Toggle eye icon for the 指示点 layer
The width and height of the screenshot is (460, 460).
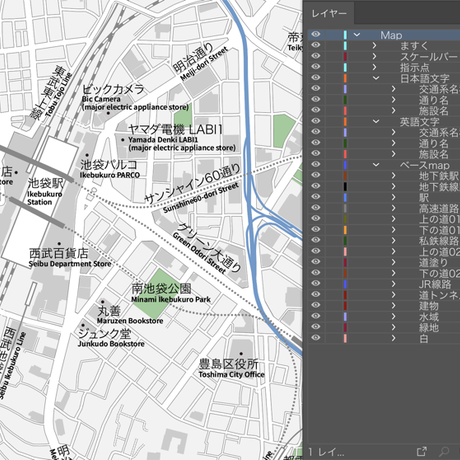pyautogui.click(x=316, y=67)
